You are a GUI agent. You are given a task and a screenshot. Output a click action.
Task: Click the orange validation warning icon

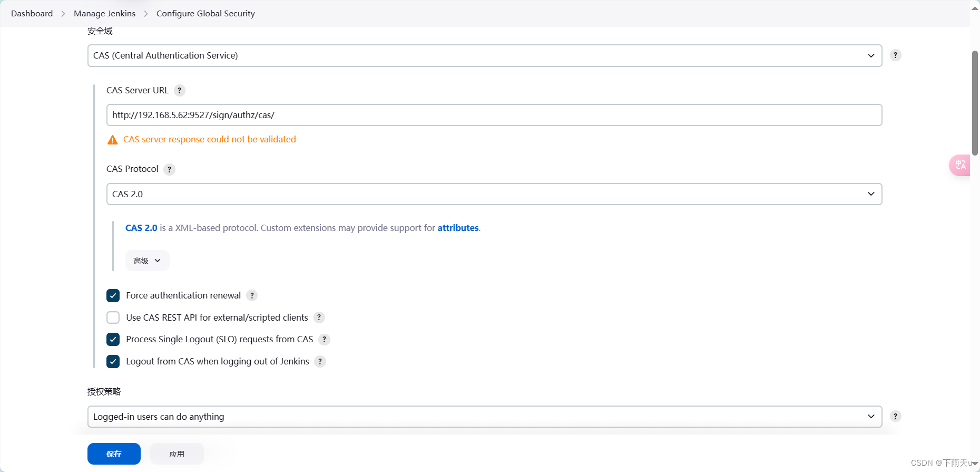coord(112,140)
